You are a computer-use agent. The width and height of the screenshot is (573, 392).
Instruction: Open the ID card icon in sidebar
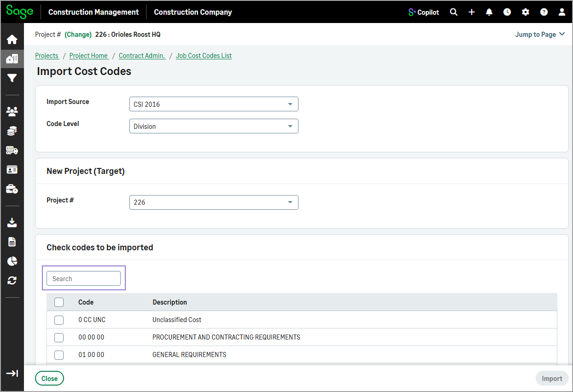pos(12,170)
